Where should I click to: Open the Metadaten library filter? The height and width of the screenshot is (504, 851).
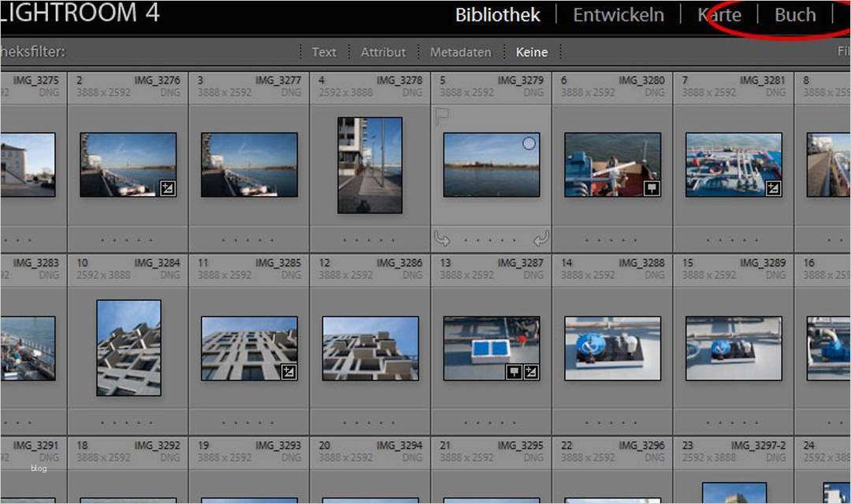460,52
